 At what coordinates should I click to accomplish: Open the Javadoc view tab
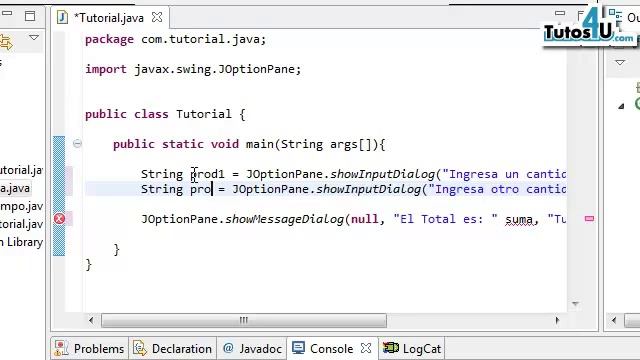tap(252, 349)
